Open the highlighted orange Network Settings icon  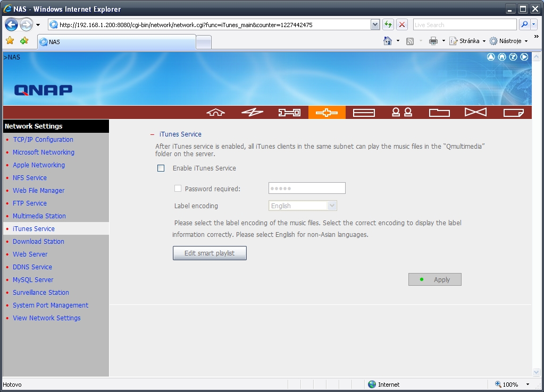(327, 112)
